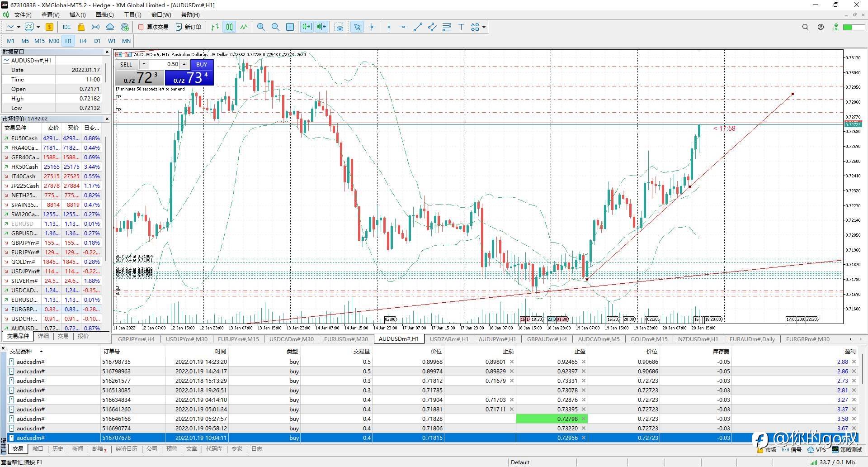Click the BUY one-click trading button
The image size is (868, 467).
pyautogui.click(x=202, y=64)
